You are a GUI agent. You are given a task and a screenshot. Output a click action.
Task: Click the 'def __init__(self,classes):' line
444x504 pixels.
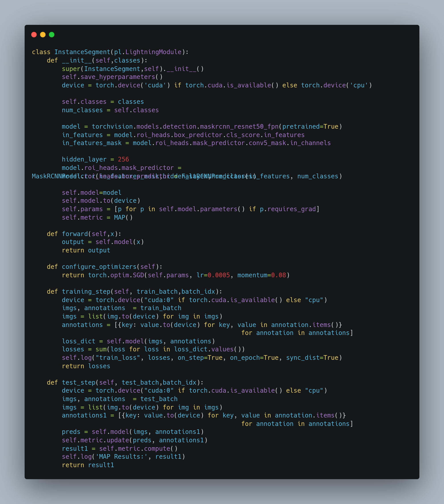click(97, 60)
